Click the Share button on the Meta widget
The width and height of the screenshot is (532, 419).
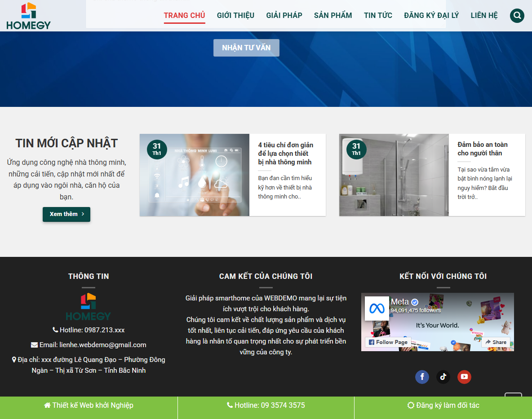pyautogui.click(x=496, y=342)
